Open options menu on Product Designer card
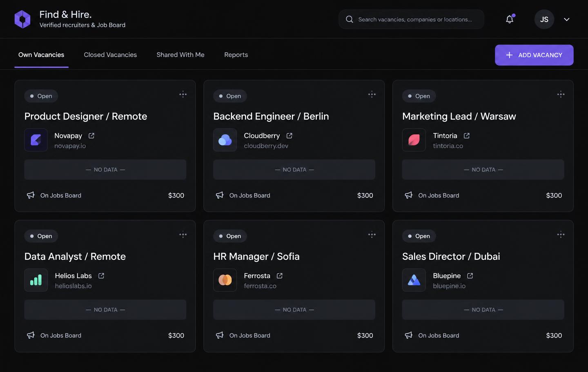This screenshot has width=588, height=372. [183, 95]
